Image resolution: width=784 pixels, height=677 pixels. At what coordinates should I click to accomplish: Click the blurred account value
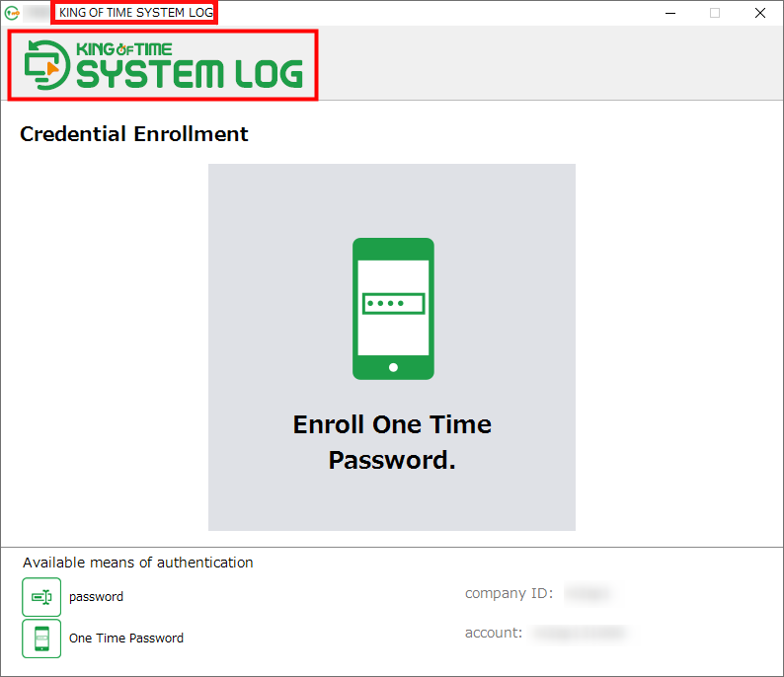coord(580,633)
